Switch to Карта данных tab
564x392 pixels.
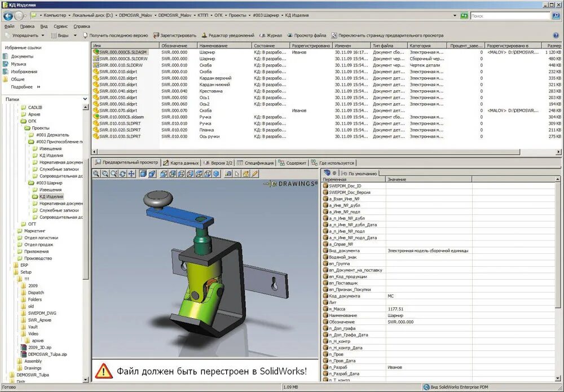coord(181,163)
